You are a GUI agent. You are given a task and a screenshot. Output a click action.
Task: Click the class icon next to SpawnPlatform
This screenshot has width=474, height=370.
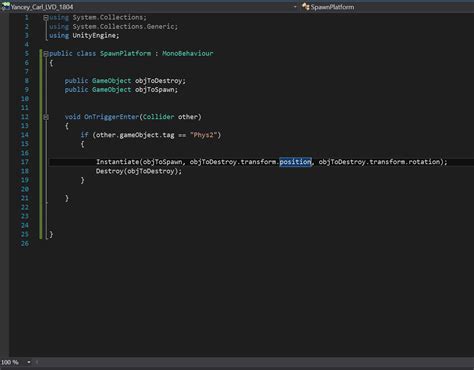coord(305,6)
